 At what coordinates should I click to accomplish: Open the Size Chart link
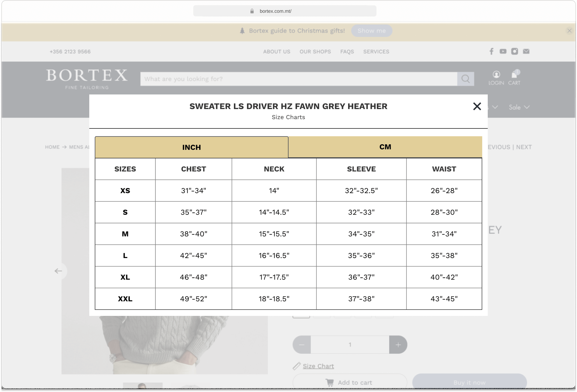pyautogui.click(x=318, y=366)
